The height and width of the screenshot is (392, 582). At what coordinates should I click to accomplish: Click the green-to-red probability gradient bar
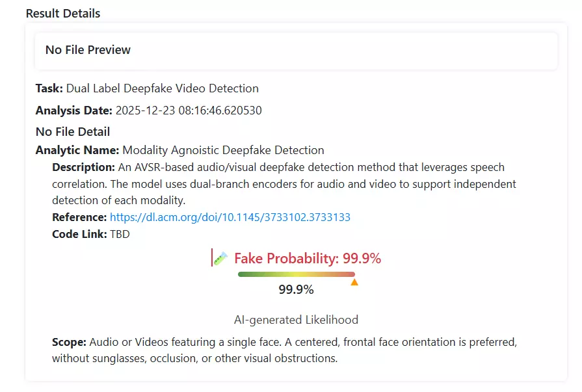click(x=296, y=274)
